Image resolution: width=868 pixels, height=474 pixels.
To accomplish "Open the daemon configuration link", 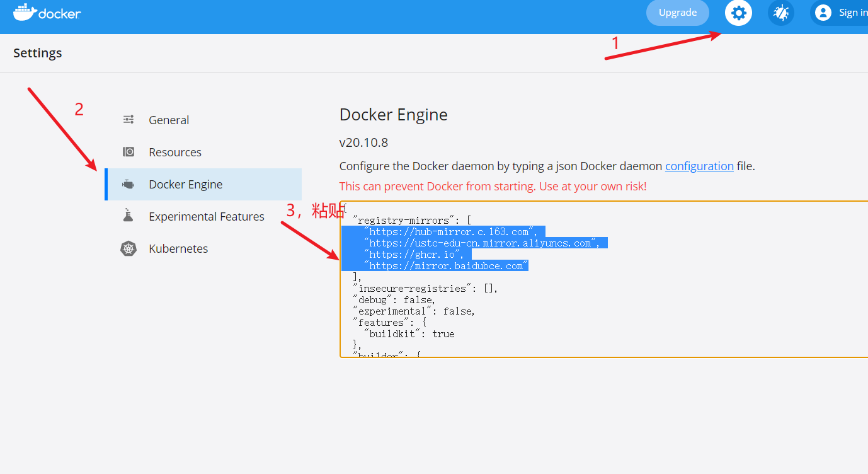I will click(x=699, y=166).
